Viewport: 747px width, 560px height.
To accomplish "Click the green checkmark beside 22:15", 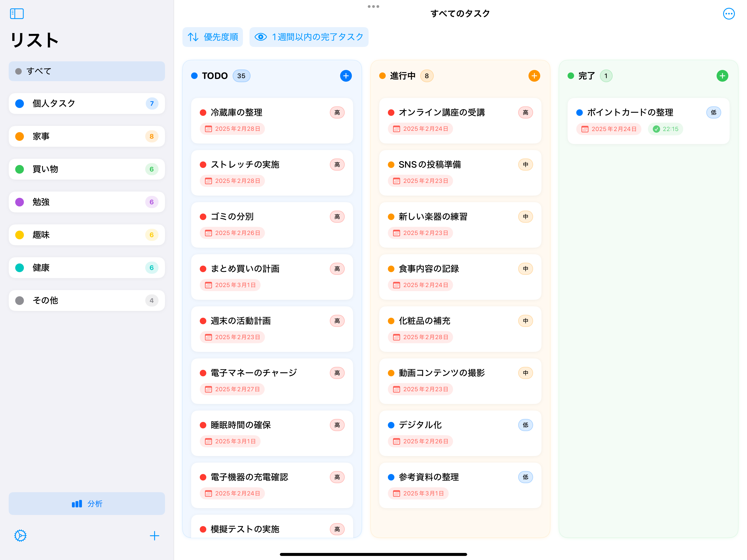I will tap(656, 129).
